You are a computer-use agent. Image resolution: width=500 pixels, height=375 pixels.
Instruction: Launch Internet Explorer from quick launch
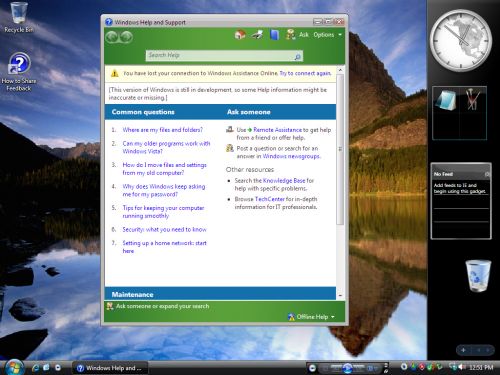coord(35,368)
